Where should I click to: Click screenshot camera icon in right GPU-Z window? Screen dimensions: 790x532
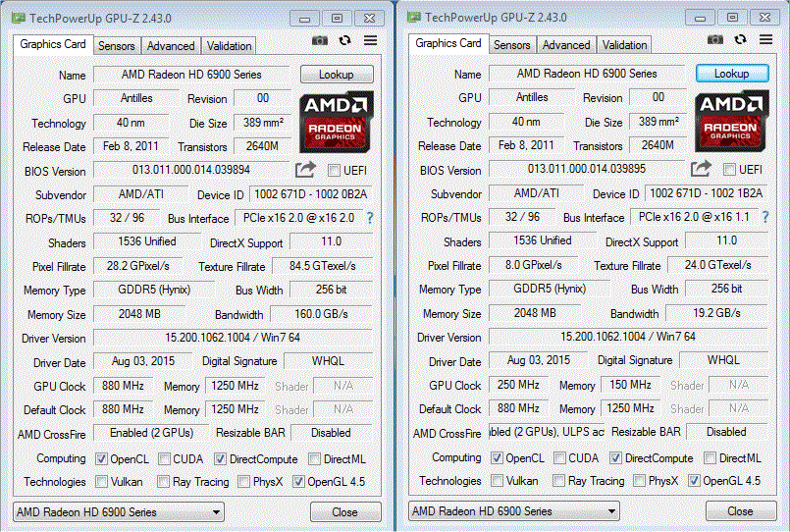point(715,39)
